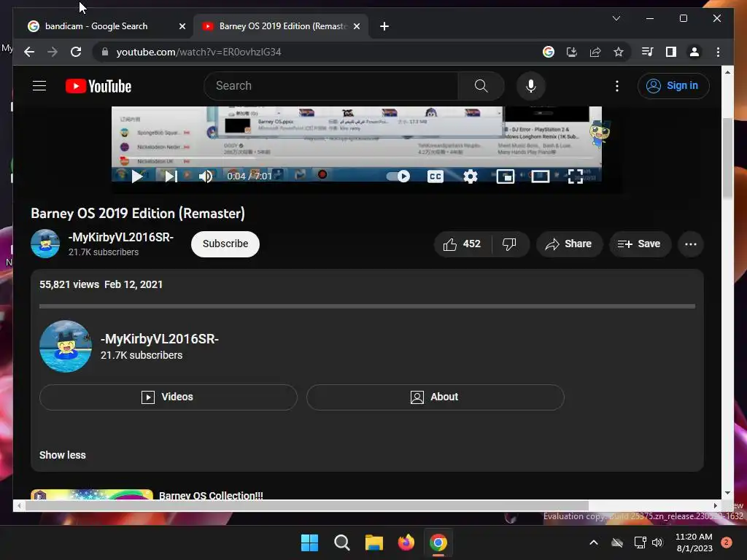Subscribe to -MyKirbyVL2016SR-
The width and height of the screenshot is (747, 560).
click(225, 244)
